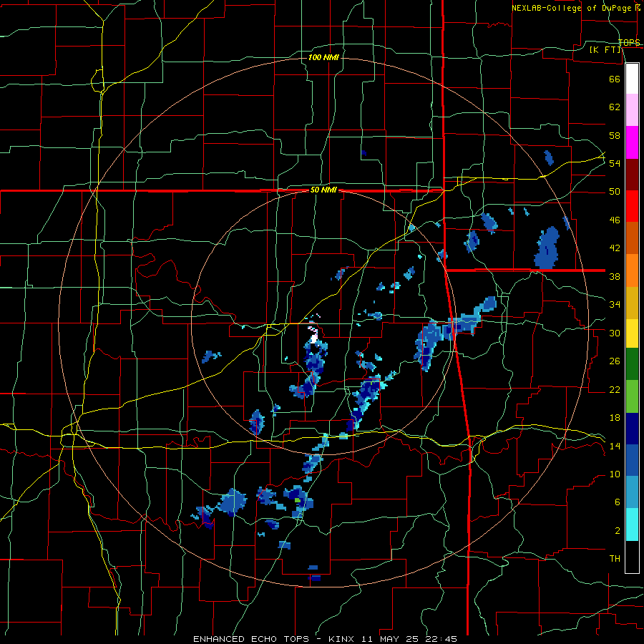Click the bright red swatch between 50 and 46
This screenshot has height=644, width=644.
point(632,206)
